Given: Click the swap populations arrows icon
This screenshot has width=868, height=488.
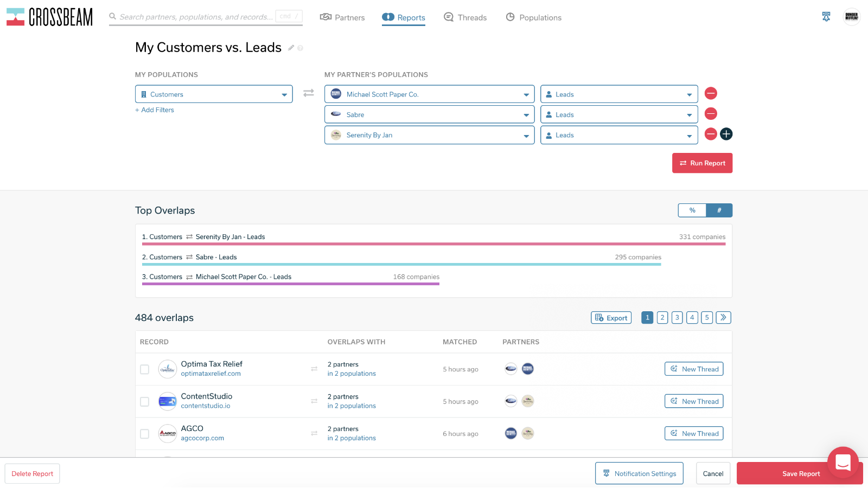Looking at the screenshot, I should [309, 93].
